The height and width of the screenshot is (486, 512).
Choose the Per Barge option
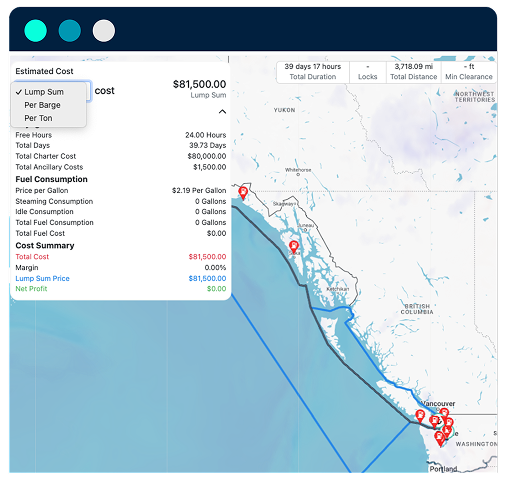click(x=49, y=105)
